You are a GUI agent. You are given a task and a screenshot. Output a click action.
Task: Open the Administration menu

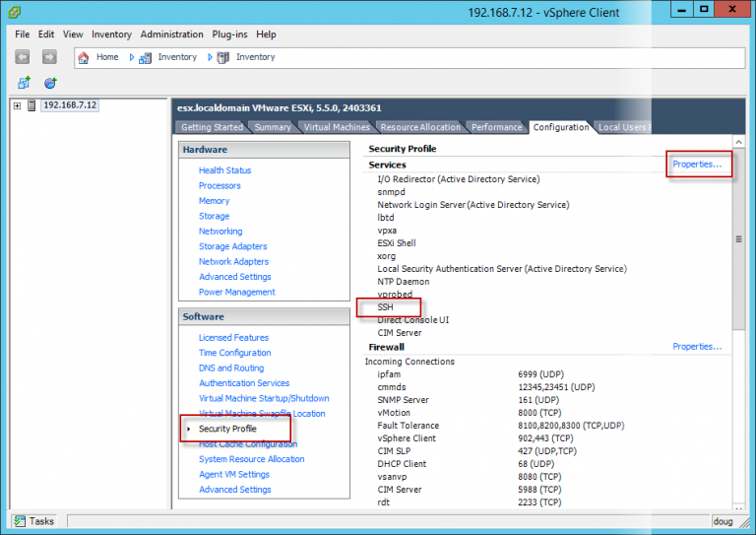pyautogui.click(x=171, y=34)
